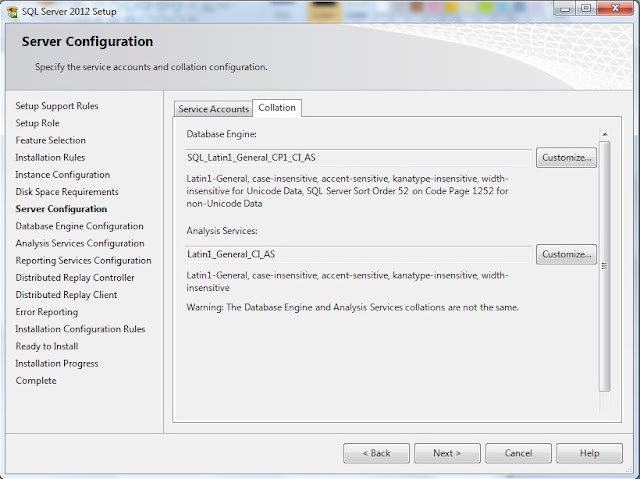Select the Installation Configuration Rules step
The height and width of the screenshot is (479, 640).
click(80, 329)
